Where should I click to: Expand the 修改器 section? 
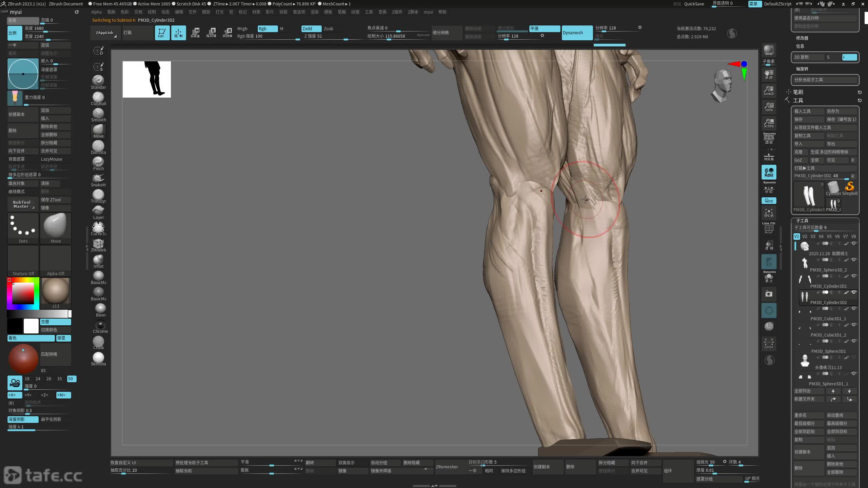click(x=802, y=38)
